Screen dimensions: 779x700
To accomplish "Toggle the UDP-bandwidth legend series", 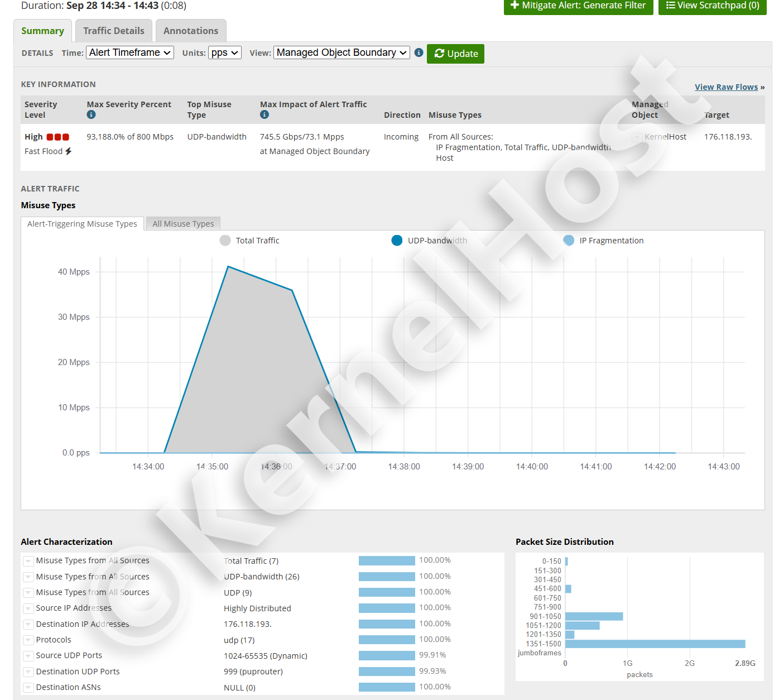I will (x=429, y=241).
